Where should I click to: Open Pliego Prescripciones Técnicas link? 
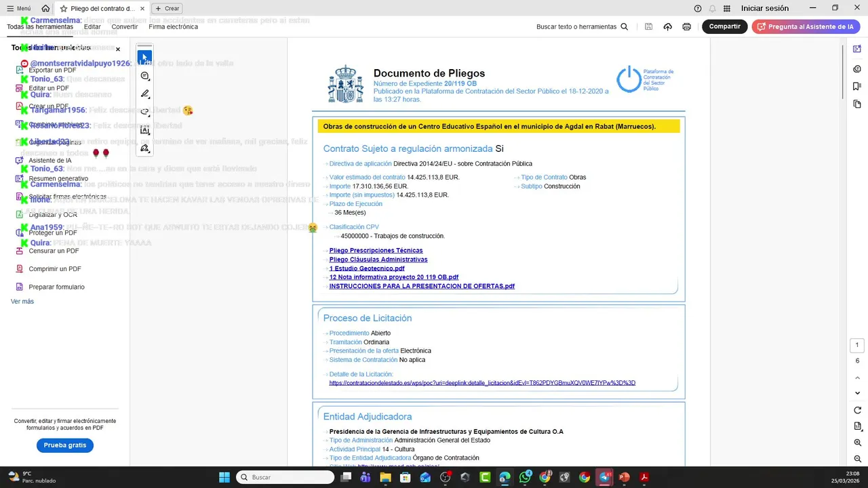pos(376,251)
